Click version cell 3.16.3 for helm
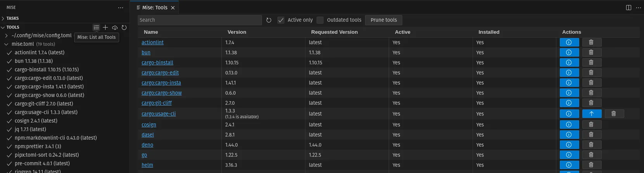 232,165
